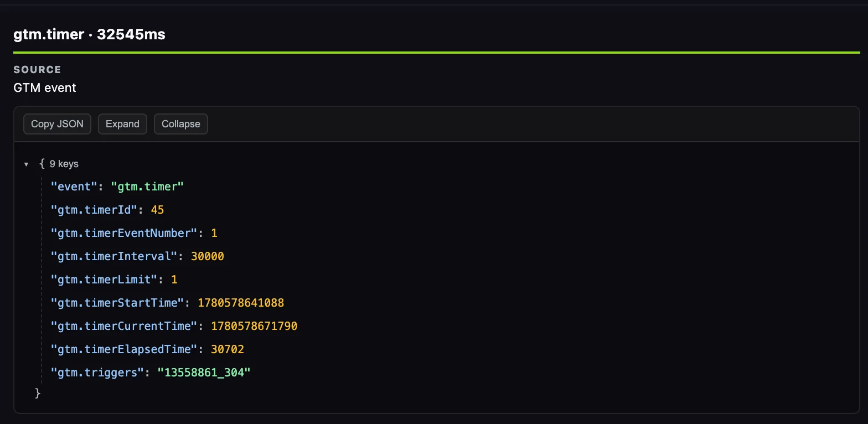This screenshot has width=868, height=424.
Task: Click the "gtm.triggers" key
Action: pos(97,373)
